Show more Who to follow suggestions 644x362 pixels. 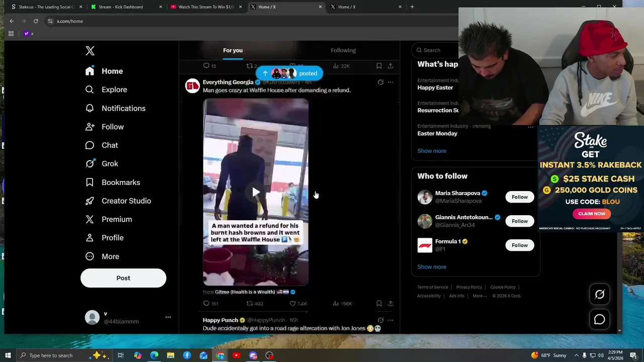432,267
